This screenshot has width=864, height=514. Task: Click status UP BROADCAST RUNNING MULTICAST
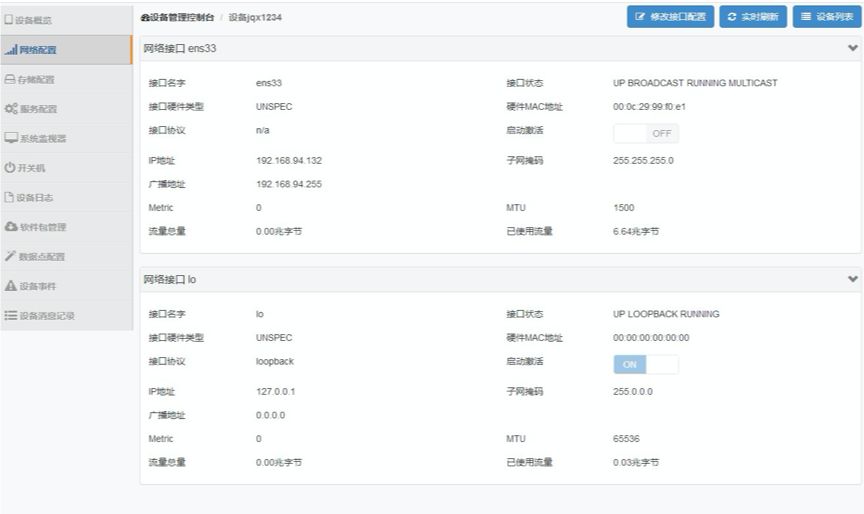pos(695,83)
